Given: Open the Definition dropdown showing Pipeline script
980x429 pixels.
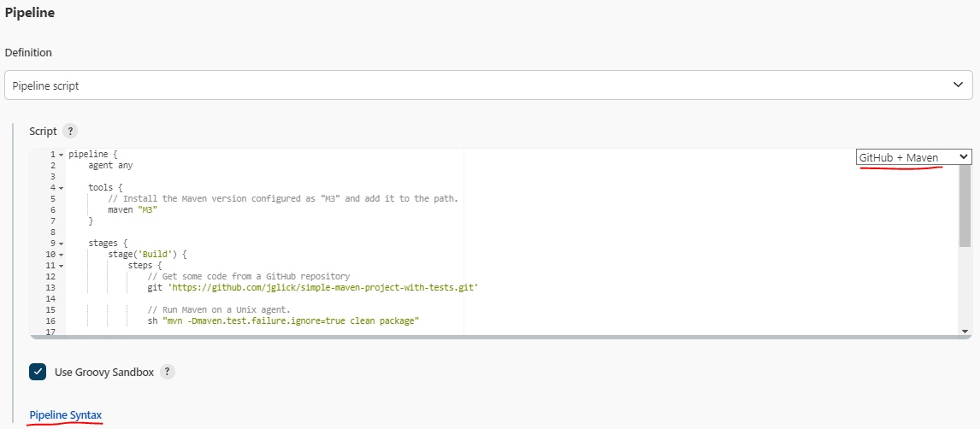Looking at the screenshot, I should pos(488,85).
